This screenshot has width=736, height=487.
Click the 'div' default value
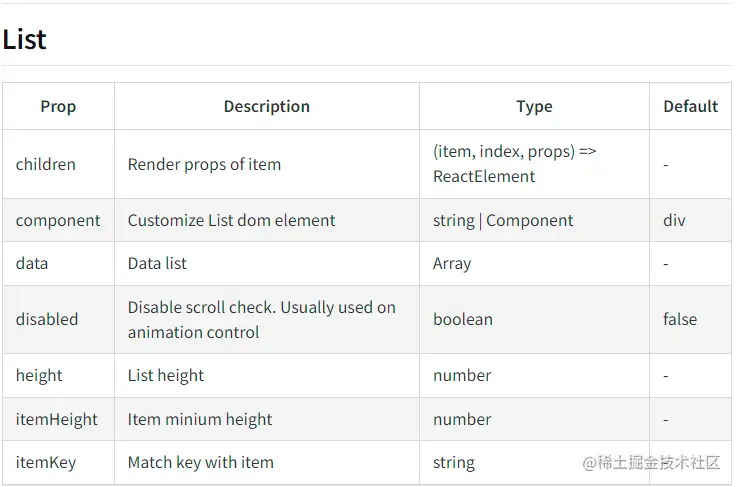674,220
